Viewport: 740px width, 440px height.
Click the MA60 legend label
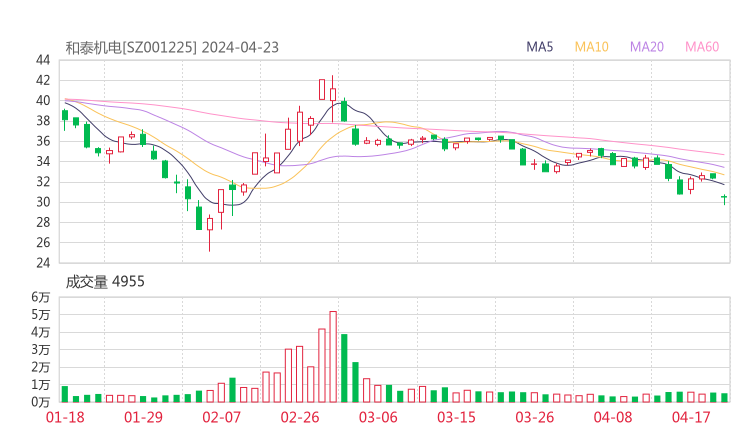702,47
